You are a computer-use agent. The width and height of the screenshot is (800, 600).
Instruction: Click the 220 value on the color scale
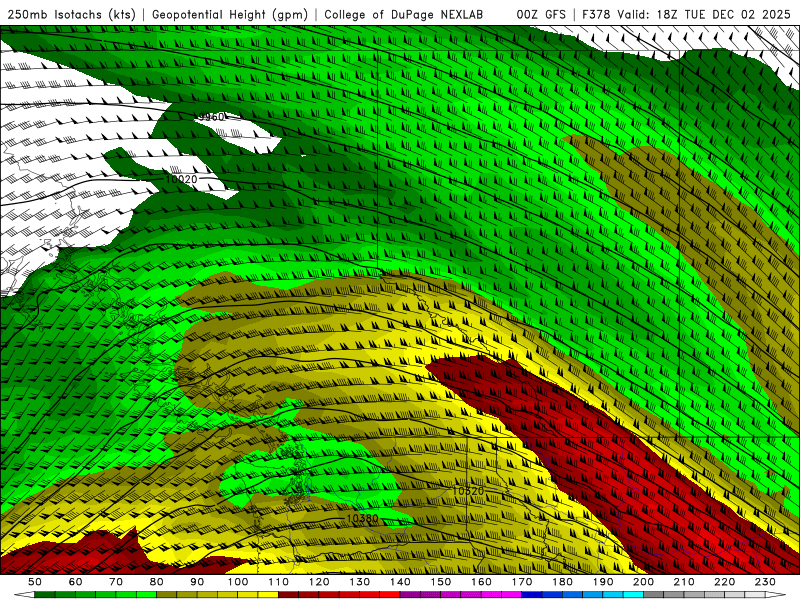tap(725, 582)
